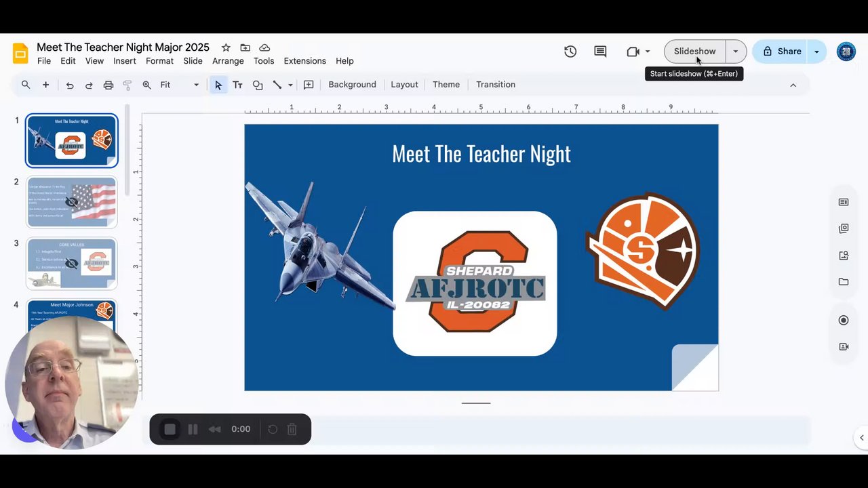Image resolution: width=868 pixels, height=488 pixels.
Task: Select the Zoom tool icon
Action: (146, 85)
